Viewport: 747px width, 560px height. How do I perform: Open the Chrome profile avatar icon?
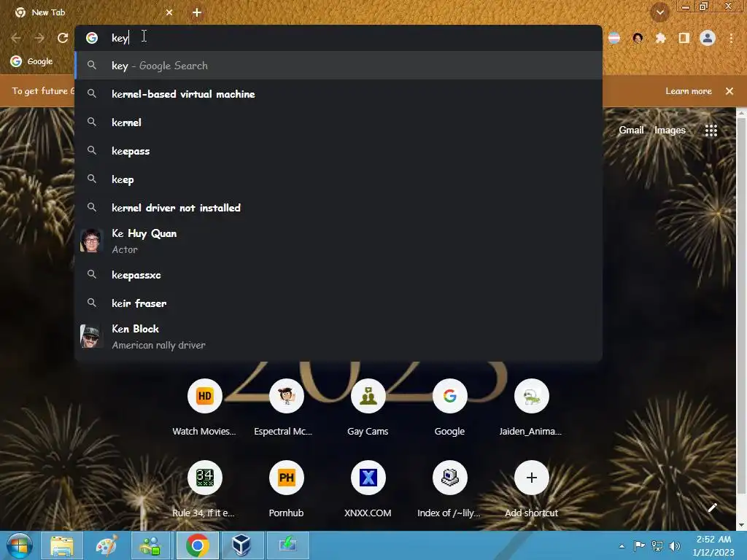click(x=708, y=38)
